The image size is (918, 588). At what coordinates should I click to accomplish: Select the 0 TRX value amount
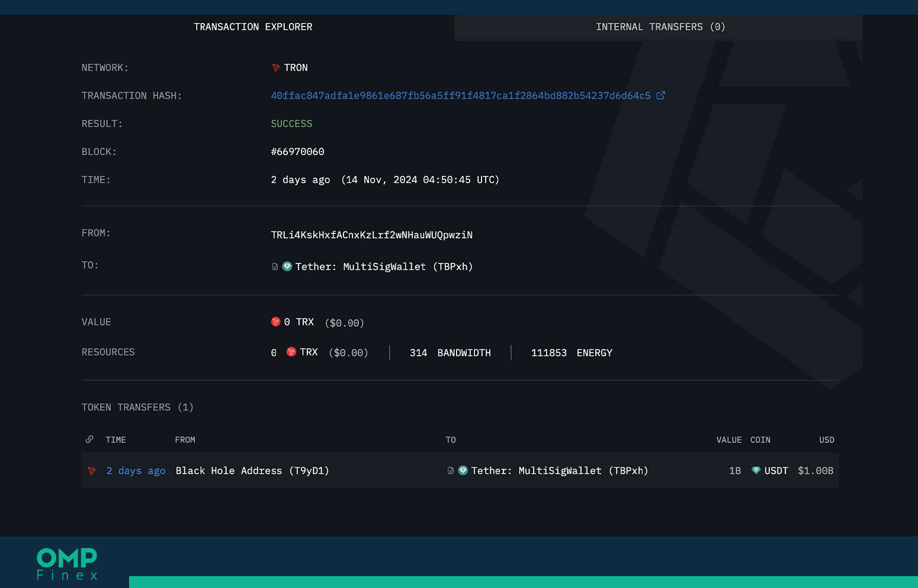tap(298, 322)
